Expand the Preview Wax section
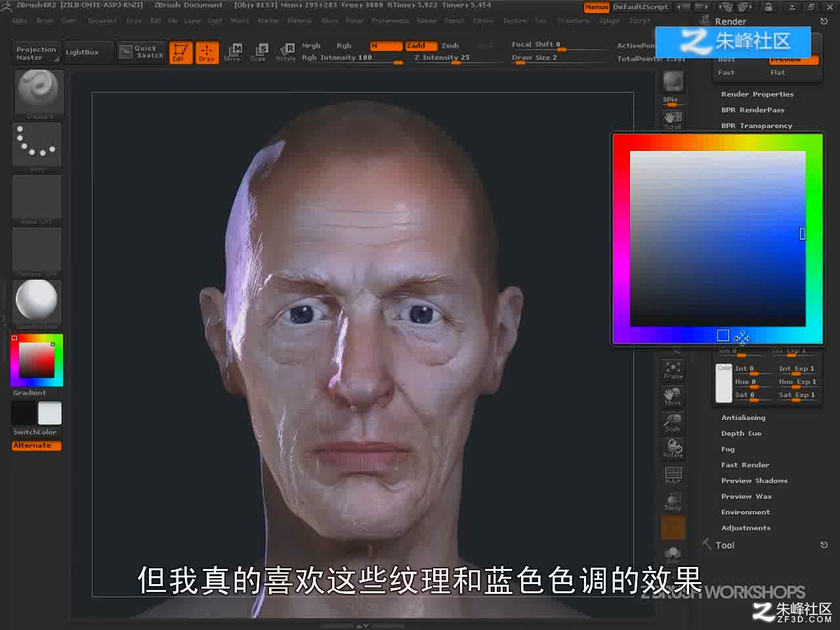840x630 pixels. [747, 497]
